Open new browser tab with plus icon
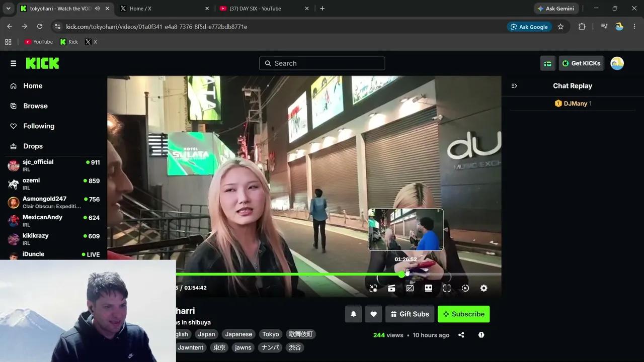 (322, 9)
